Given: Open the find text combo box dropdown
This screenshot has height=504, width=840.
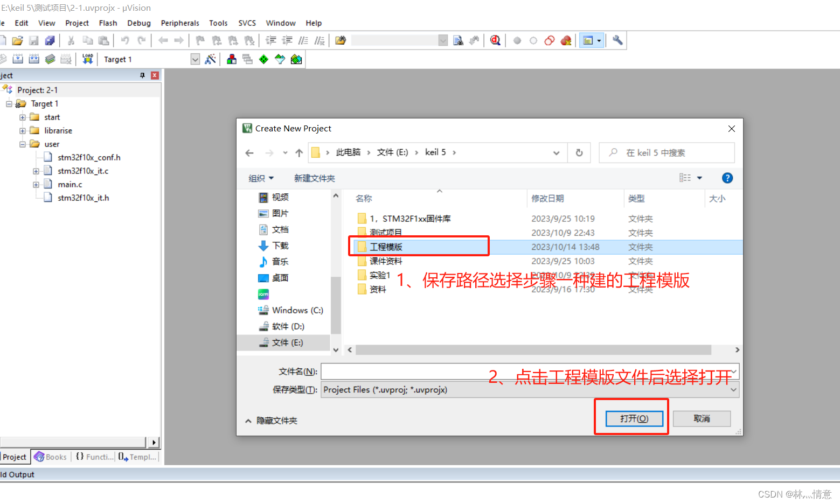Looking at the screenshot, I should (x=443, y=40).
